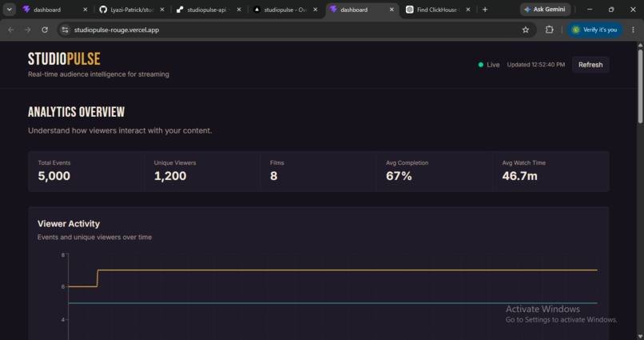
Task: Click the scrollbar down arrow
Action: click(640, 336)
